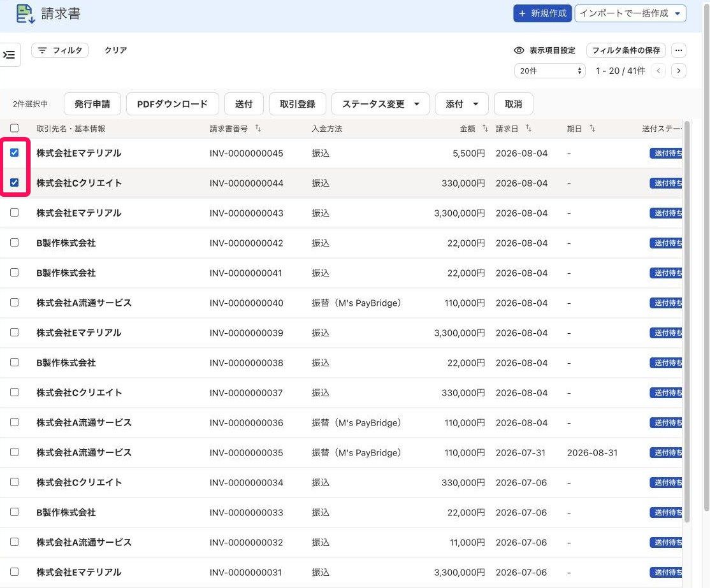This screenshot has height=588, width=710.
Task: Sort by 請求書番号 column sort icon
Action: click(258, 129)
